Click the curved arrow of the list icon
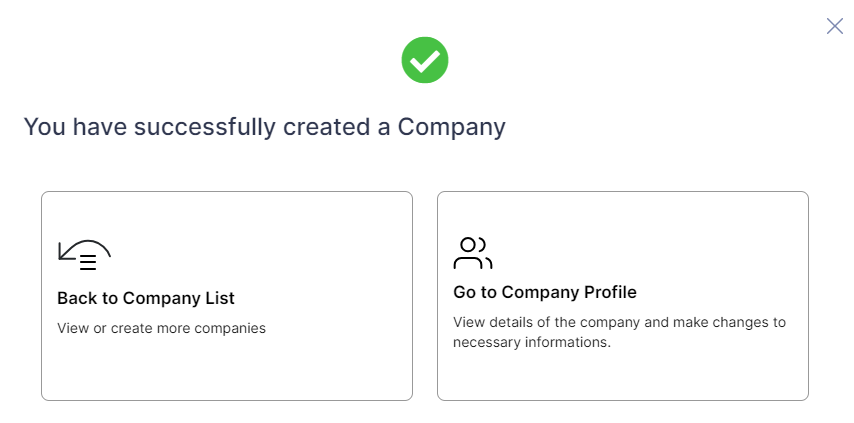Image resolution: width=854 pixels, height=423 pixels. pos(82,249)
